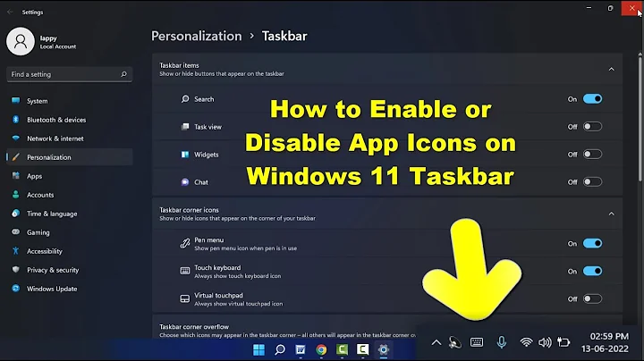Click the Personalization paintbrush icon
The image size is (644, 361).
pos(15,157)
